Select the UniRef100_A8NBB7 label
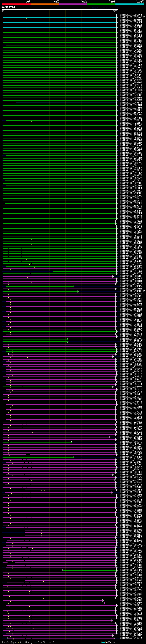 131,600
